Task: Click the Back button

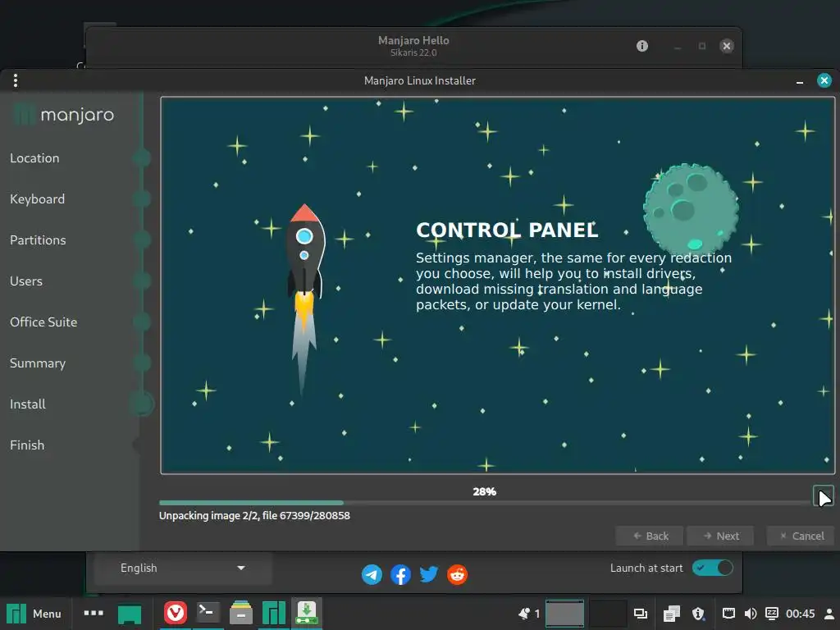Action: 650,536
